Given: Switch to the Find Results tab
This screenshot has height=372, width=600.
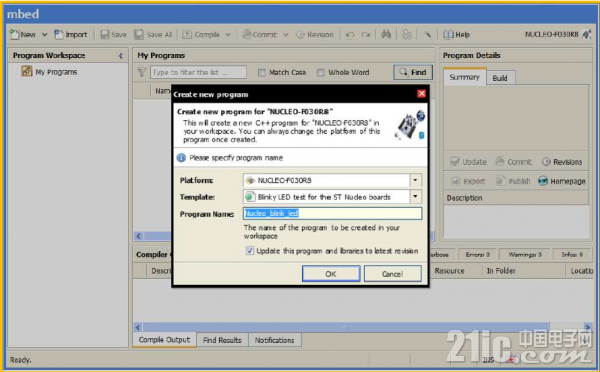Looking at the screenshot, I should tap(222, 340).
